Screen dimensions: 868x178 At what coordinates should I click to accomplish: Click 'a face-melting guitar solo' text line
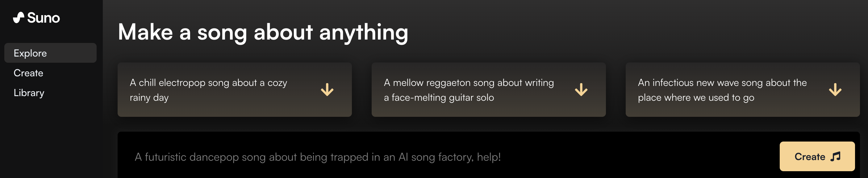coord(439,98)
